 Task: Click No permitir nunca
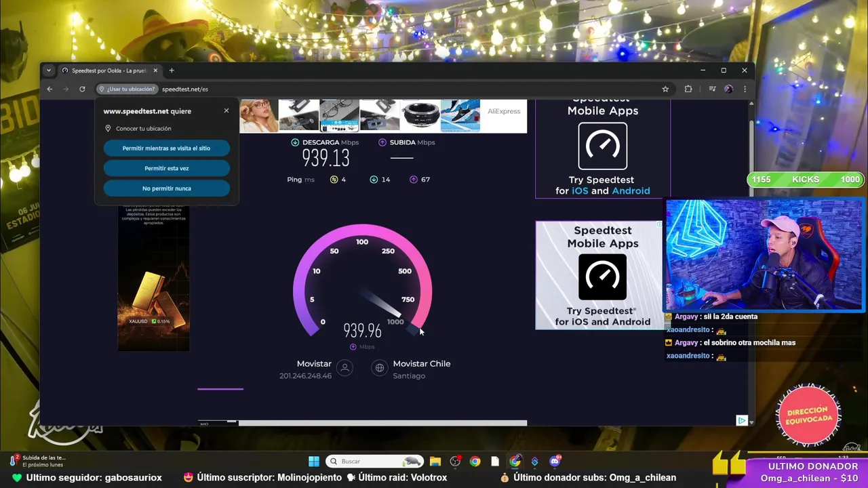pyautogui.click(x=166, y=188)
